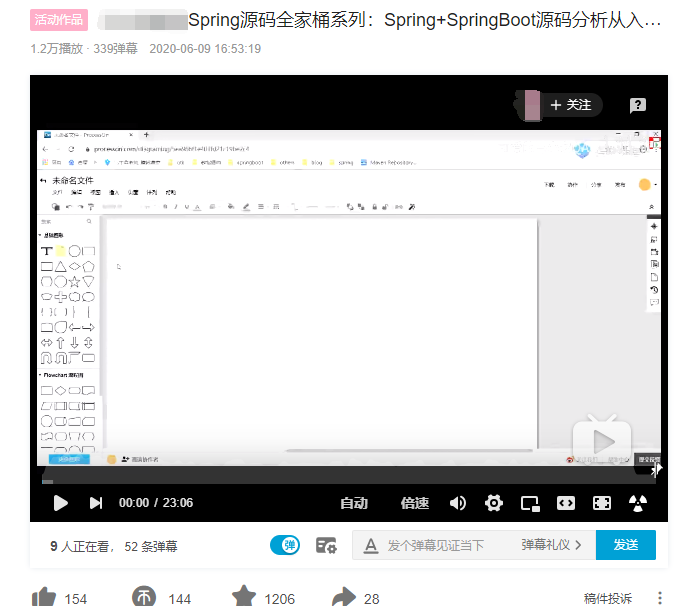Click the 1.2万播放 view count

click(57, 49)
